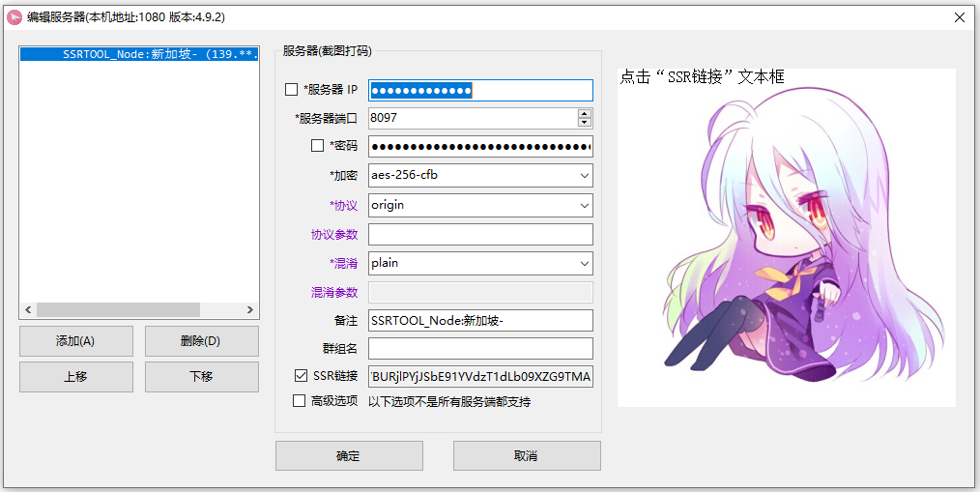The width and height of the screenshot is (980, 492).
Task: Increase server port with up arrow
Action: [x=585, y=114]
